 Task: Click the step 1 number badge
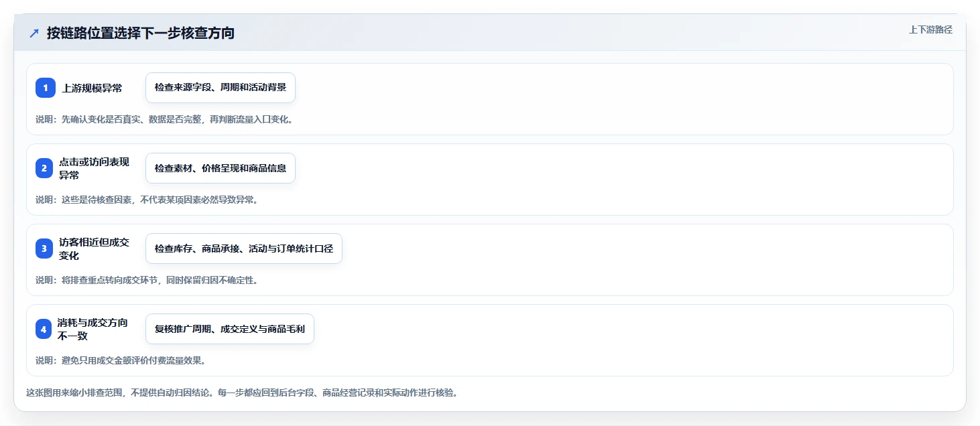click(46, 88)
